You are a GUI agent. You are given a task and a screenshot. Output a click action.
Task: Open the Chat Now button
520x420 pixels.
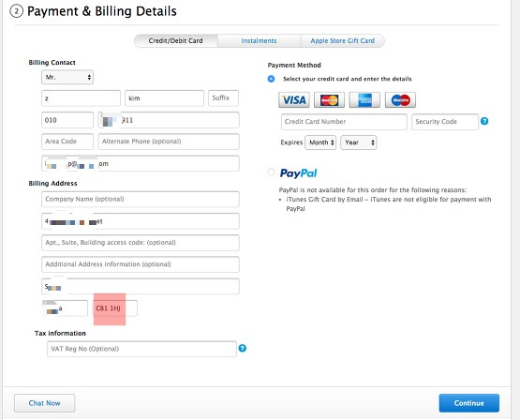pyautogui.click(x=44, y=403)
